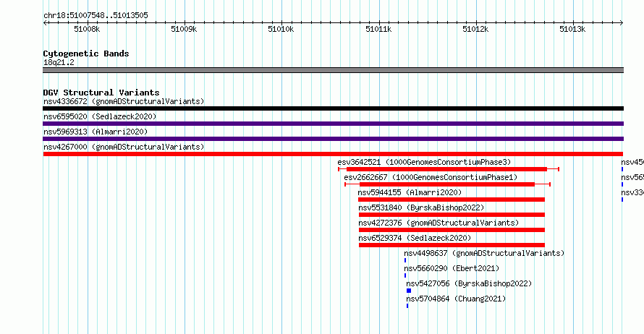This screenshot has width=644, height=334.
Task: Click the 51008k ruler tick label
Action: point(87,29)
